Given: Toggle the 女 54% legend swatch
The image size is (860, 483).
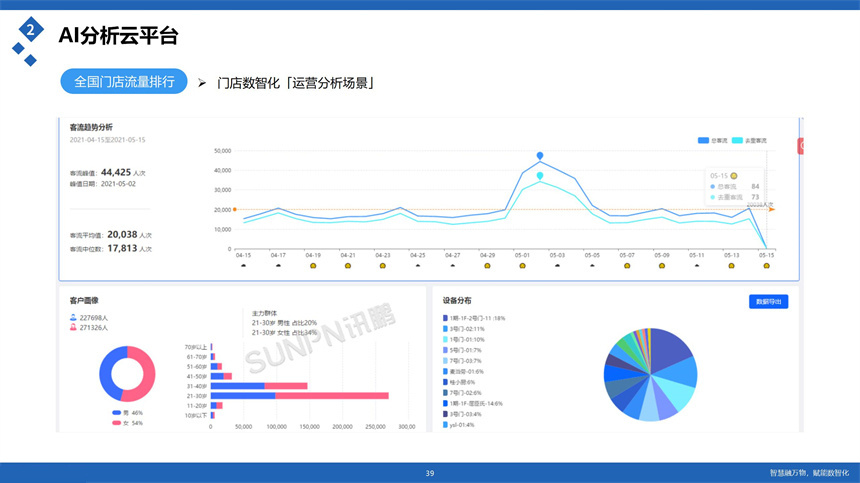Looking at the screenshot, I should pyautogui.click(x=116, y=423).
